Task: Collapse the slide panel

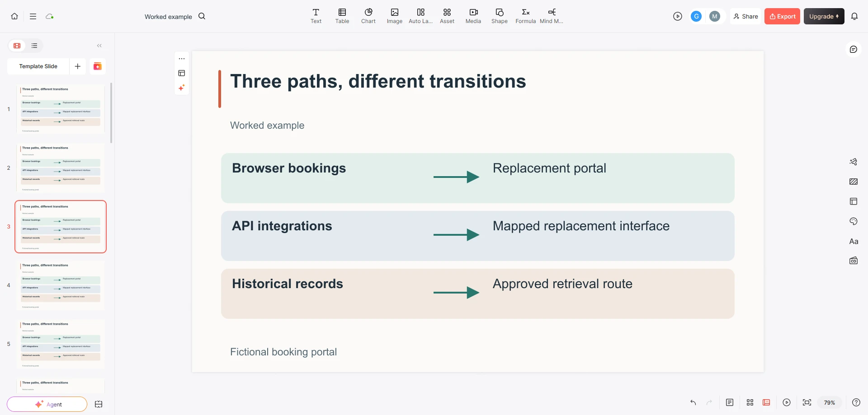Action: pyautogui.click(x=99, y=46)
